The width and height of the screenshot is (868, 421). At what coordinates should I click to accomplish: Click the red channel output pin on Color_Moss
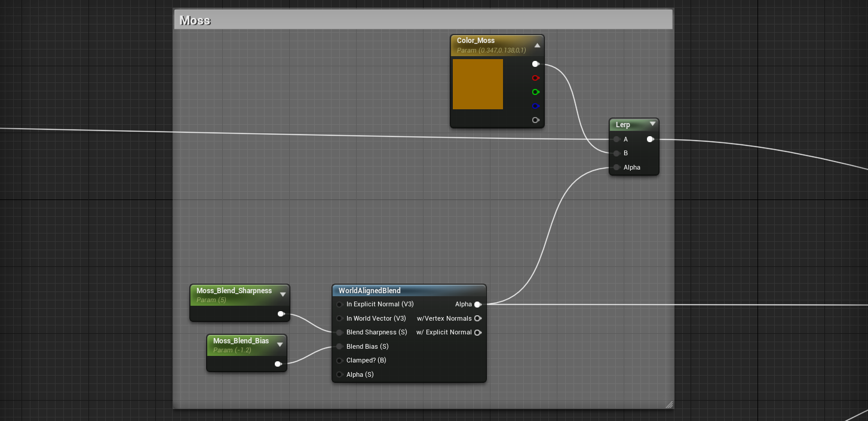535,78
